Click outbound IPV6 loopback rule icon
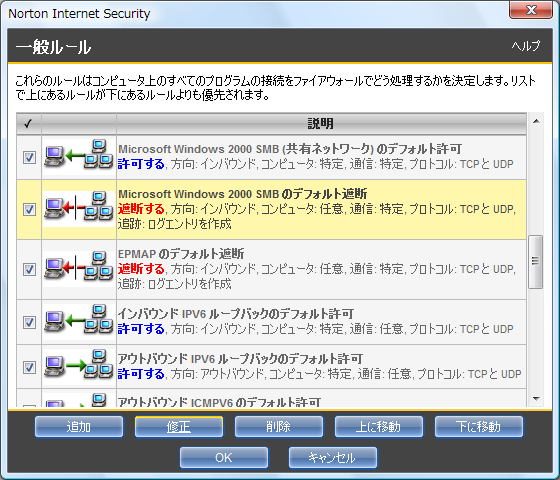This screenshot has height=480, width=560. pyautogui.click(x=79, y=365)
